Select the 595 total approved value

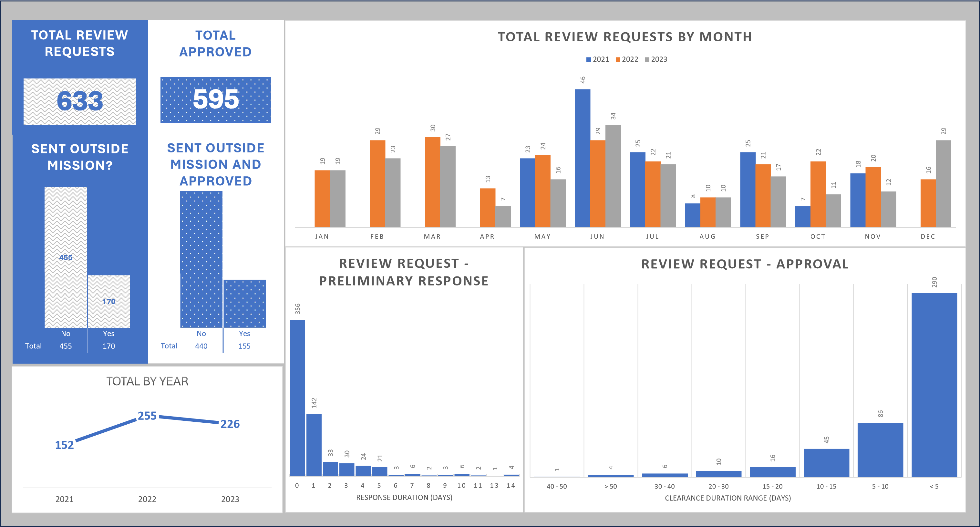(x=216, y=99)
